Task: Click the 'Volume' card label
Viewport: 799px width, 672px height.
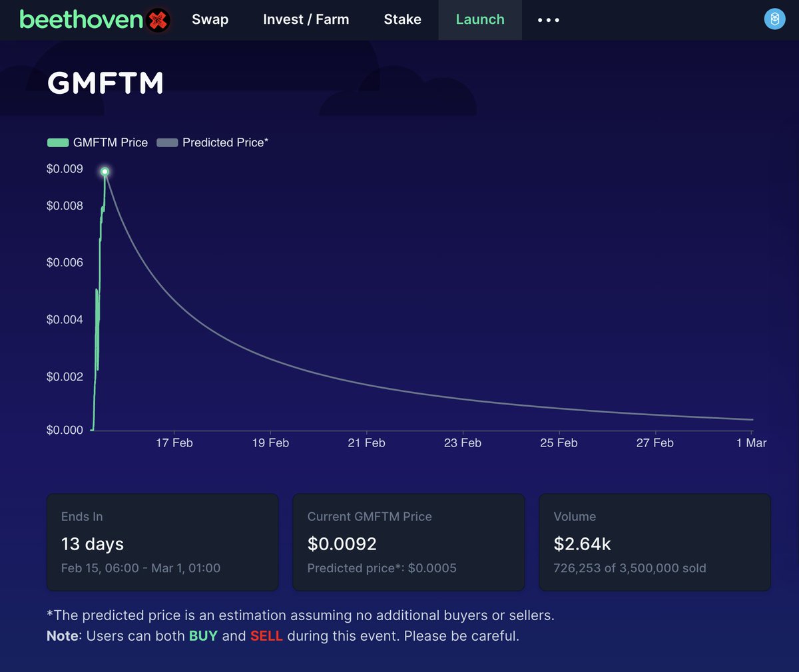Action: [575, 516]
